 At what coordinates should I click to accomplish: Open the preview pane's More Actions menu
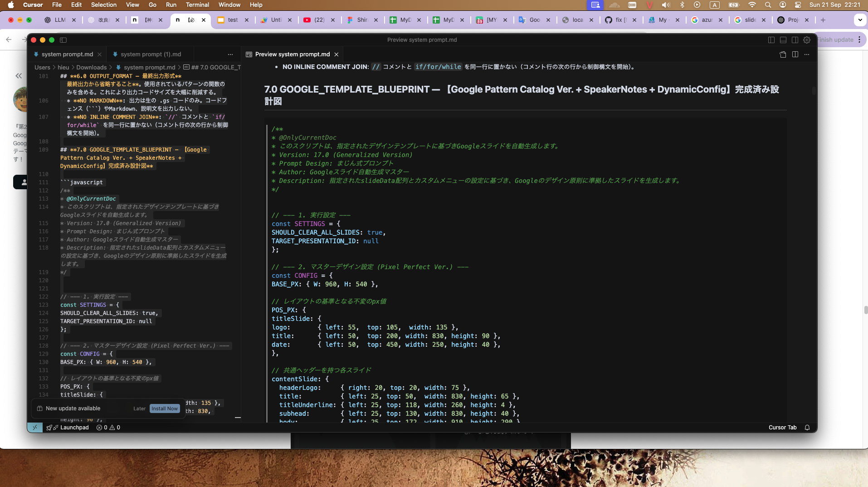807,54
